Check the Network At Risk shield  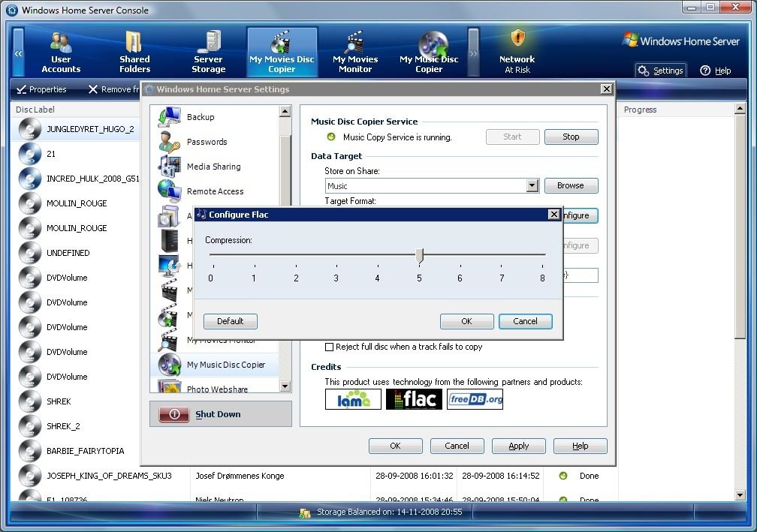pos(517,38)
